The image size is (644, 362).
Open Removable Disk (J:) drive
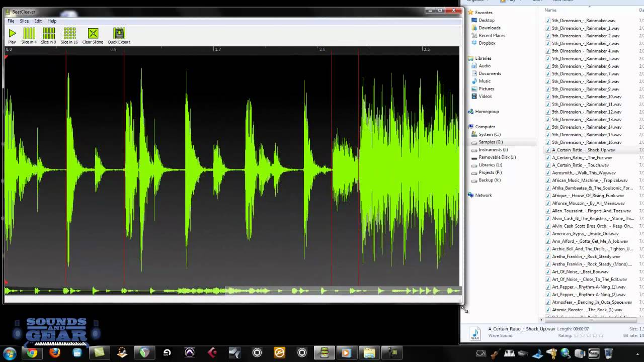(497, 157)
